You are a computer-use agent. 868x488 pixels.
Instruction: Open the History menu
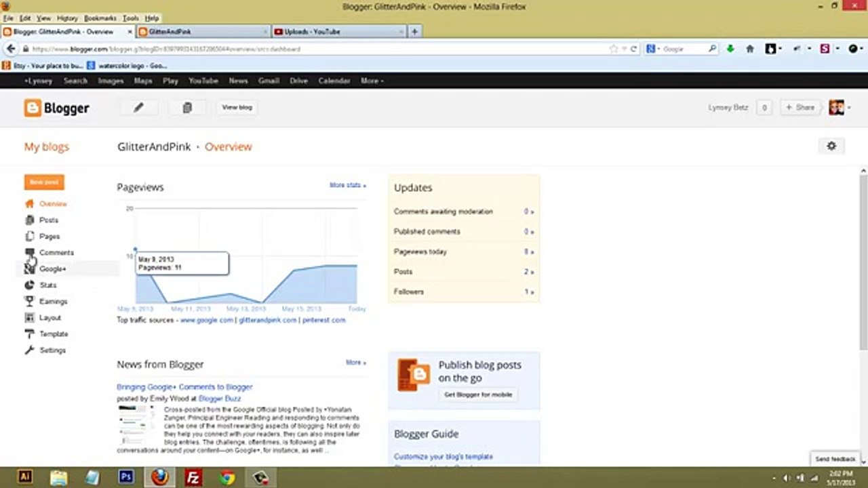[67, 18]
